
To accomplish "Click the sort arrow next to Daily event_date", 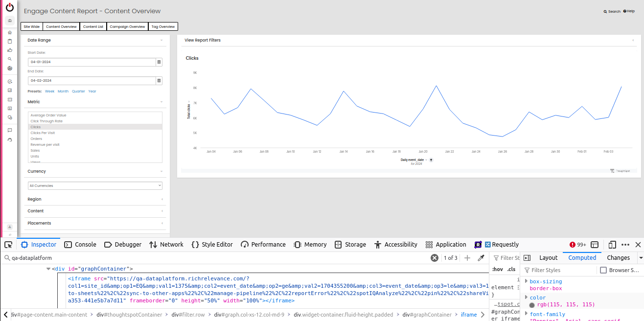I will click(431, 160).
